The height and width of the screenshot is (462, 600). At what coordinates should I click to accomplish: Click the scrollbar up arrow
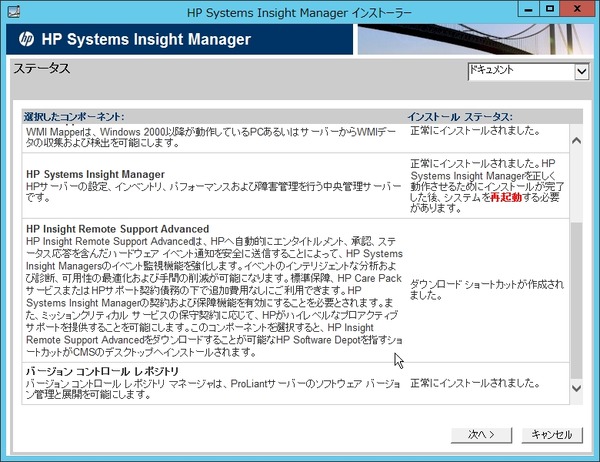576,140
